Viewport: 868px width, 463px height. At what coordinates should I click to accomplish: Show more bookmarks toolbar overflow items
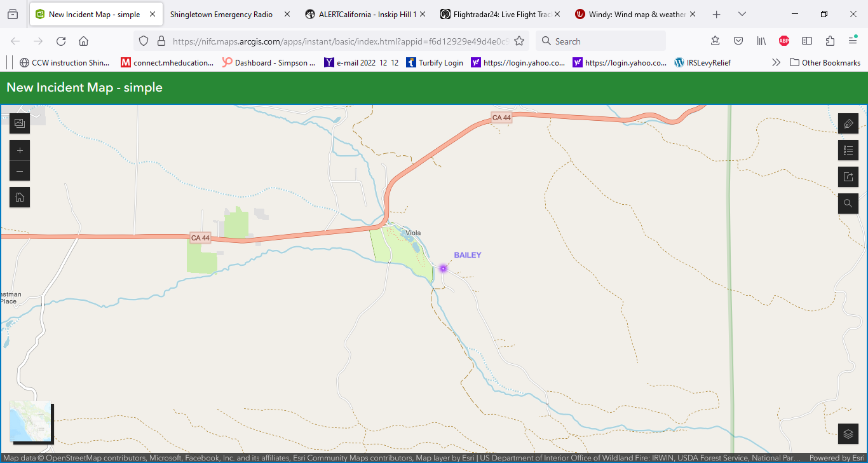tap(776, 62)
